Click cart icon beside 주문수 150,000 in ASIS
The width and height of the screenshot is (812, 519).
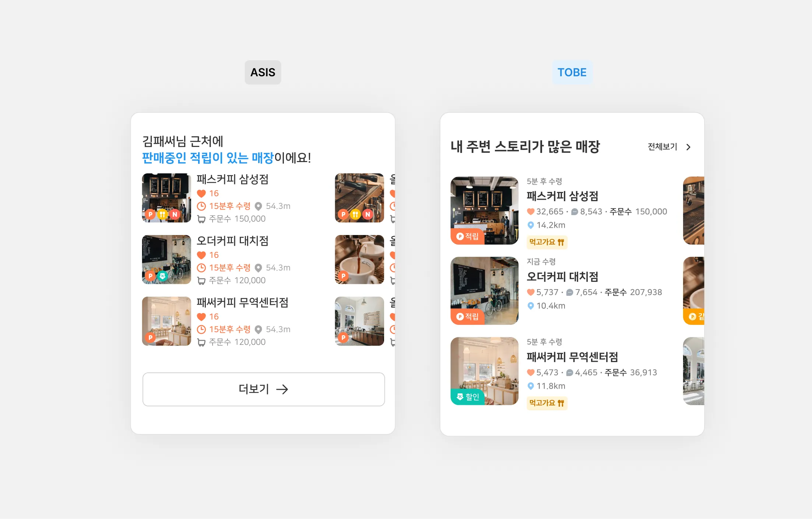[201, 219]
